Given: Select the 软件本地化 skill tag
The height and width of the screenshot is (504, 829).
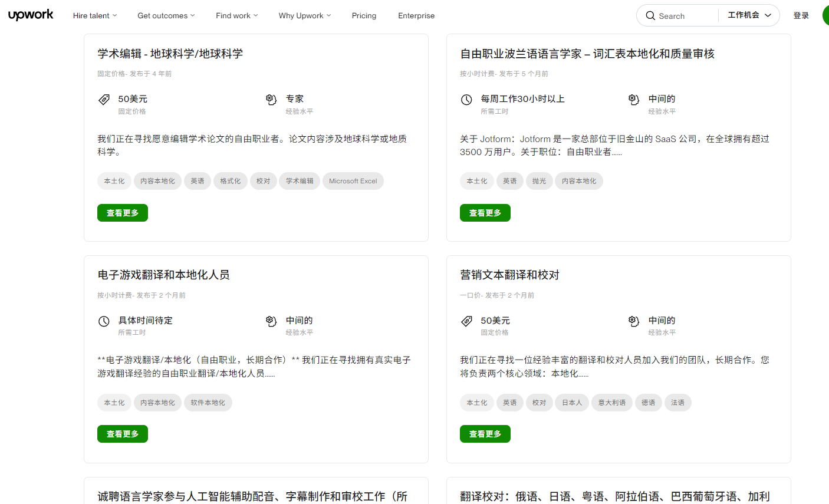Looking at the screenshot, I should pyautogui.click(x=208, y=403).
